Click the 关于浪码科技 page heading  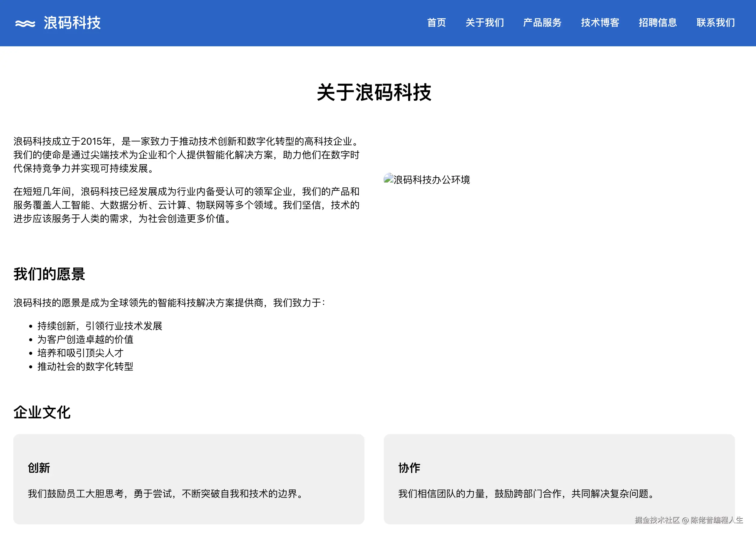375,94
